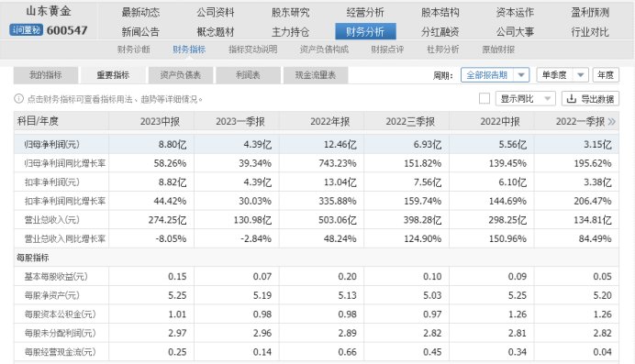
Task: Open 扣非净利润(元) indicator details
Action: coord(51,182)
